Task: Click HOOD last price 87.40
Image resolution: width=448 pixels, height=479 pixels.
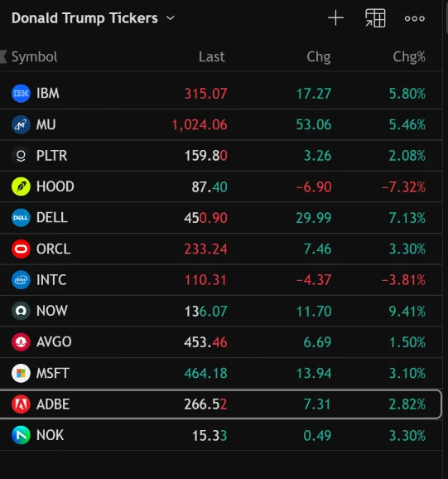Action: click(x=210, y=187)
